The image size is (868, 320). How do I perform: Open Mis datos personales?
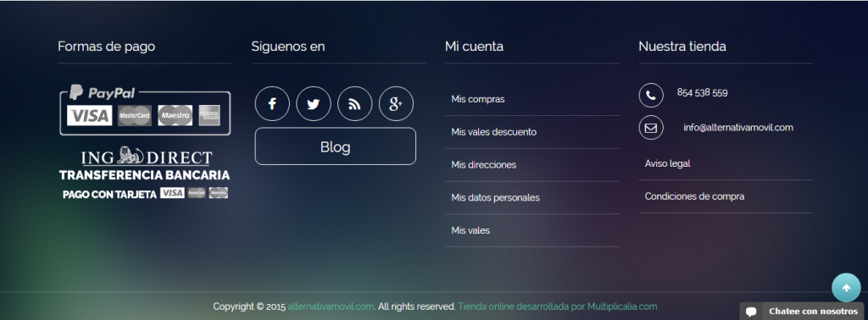point(495,197)
